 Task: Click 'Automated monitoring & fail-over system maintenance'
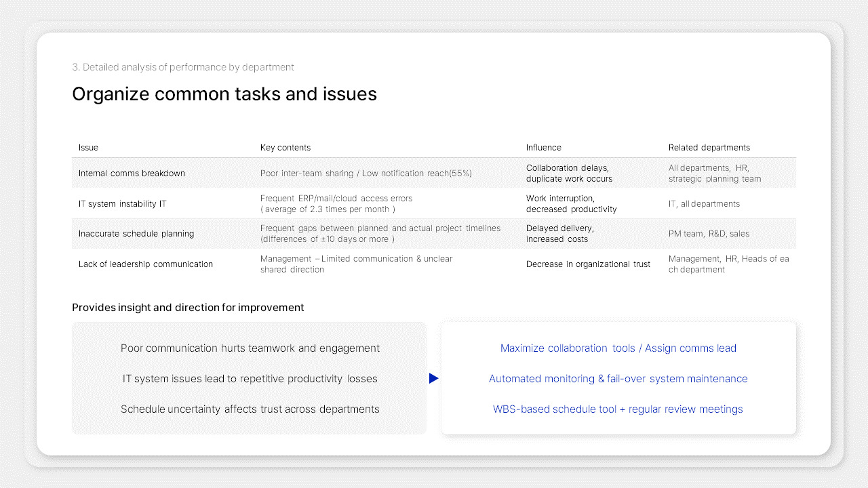click(x=618, y=378)
